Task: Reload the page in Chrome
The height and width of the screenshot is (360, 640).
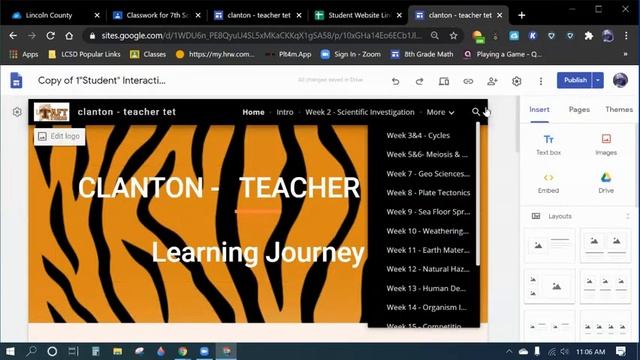Action: pos(51,36)
